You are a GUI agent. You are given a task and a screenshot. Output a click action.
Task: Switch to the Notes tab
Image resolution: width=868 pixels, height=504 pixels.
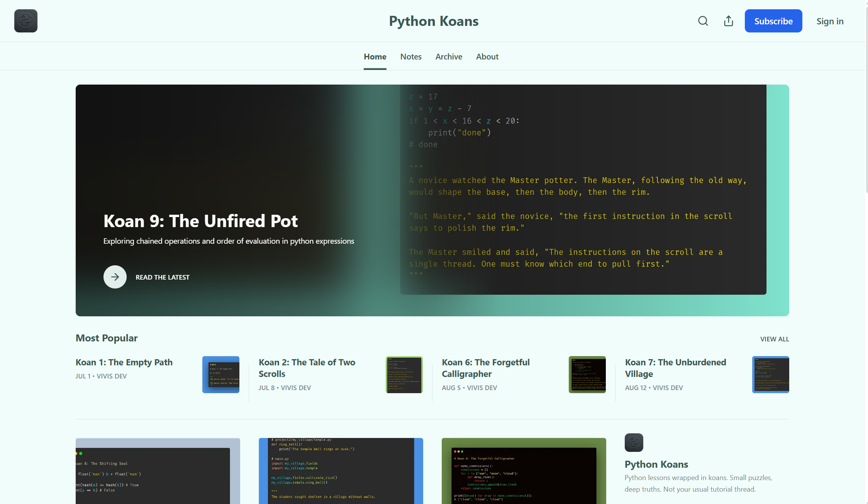pos(411,57)
